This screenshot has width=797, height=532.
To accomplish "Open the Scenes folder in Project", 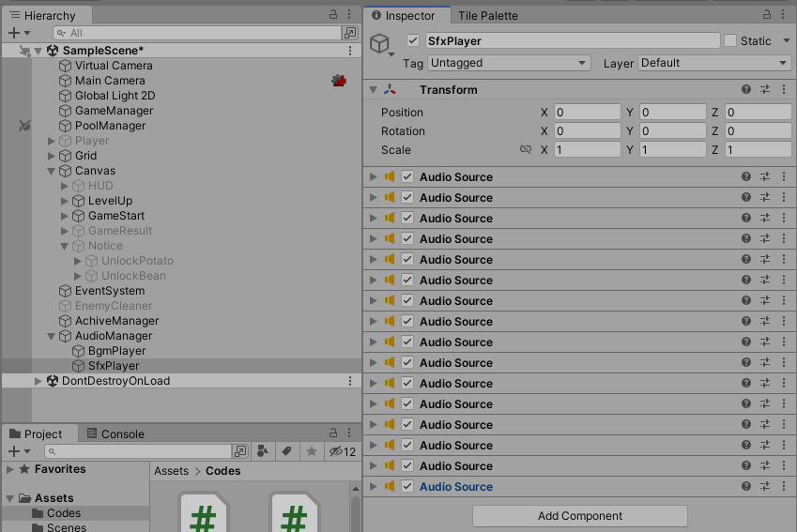I will tap(66, 527).
